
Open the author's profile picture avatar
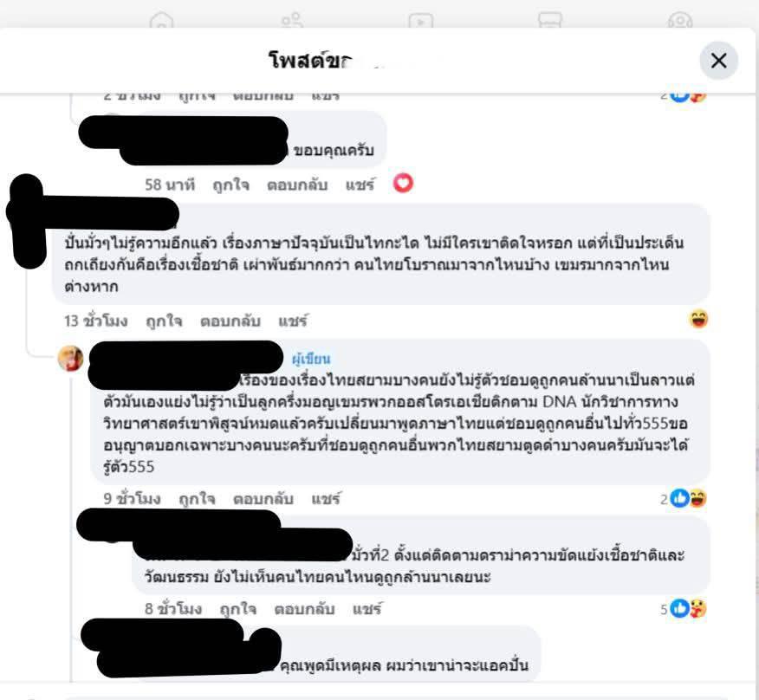(71, 359)
